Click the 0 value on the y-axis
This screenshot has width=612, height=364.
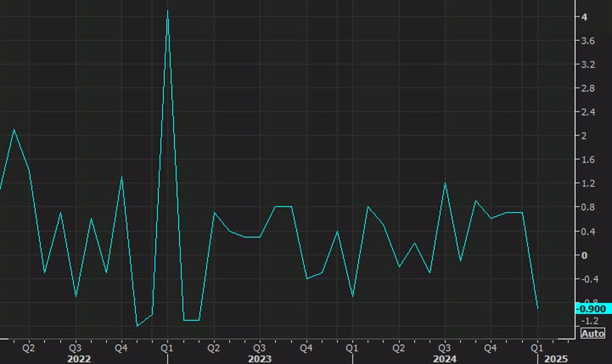click(584, 255)
